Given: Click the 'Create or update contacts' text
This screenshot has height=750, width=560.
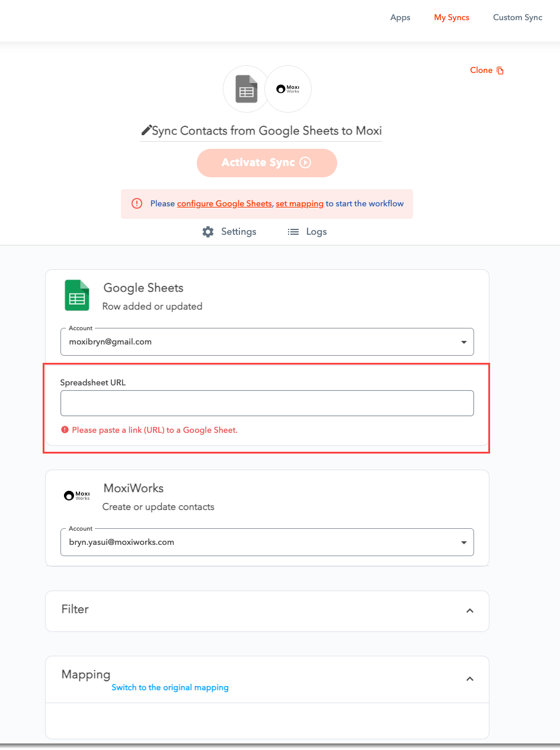Looking at the screenshot, I should 158,507.
